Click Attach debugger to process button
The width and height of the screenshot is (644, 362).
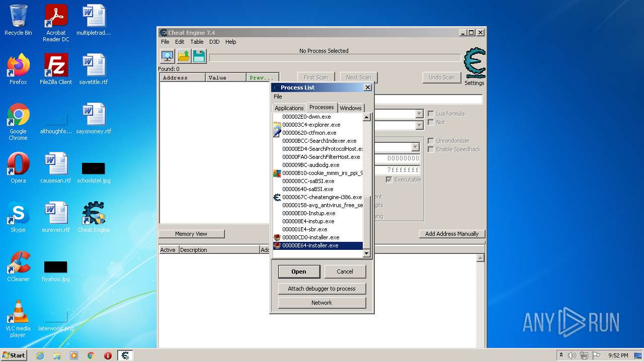[x=321, y=289]
